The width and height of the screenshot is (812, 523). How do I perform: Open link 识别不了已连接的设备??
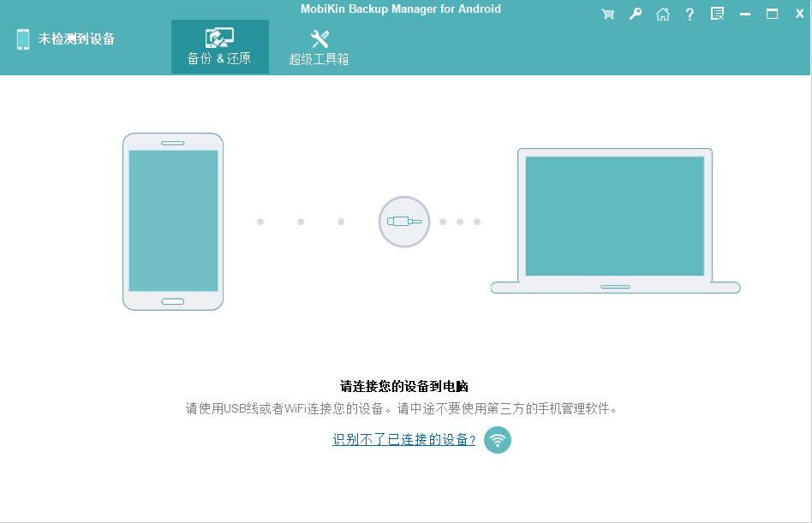coord(403,439)
